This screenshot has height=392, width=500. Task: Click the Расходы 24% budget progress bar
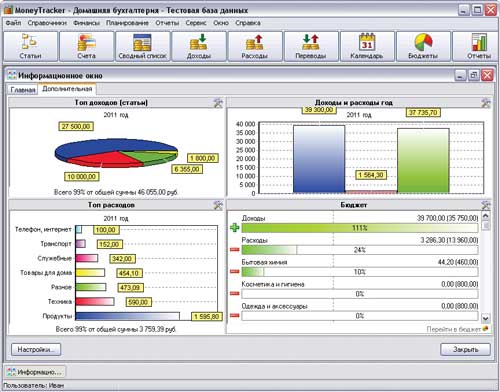point(360,250)
